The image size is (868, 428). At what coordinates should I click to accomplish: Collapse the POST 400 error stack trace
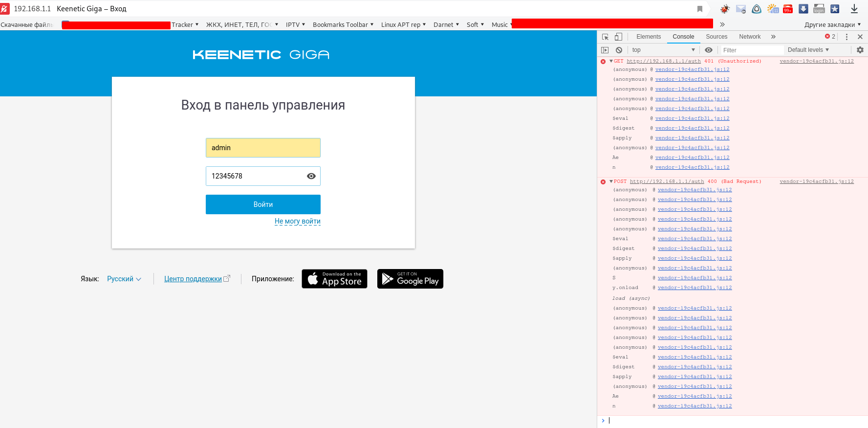coord(611,181)
